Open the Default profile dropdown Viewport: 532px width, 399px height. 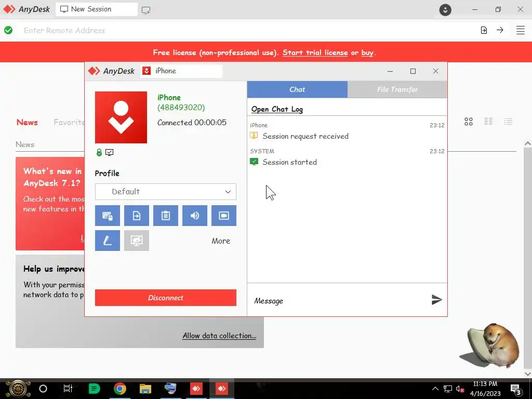pyautogui.click(x=166, y=192)
